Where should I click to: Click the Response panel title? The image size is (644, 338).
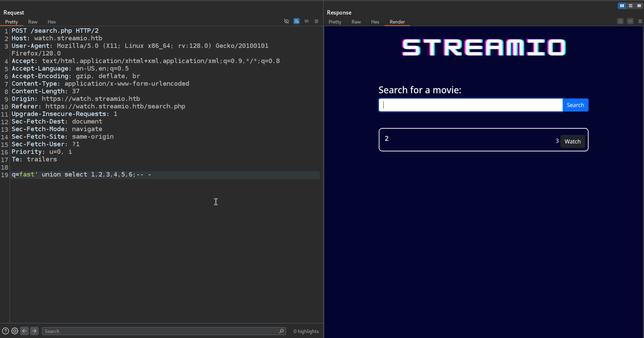[x=339, y=13]
